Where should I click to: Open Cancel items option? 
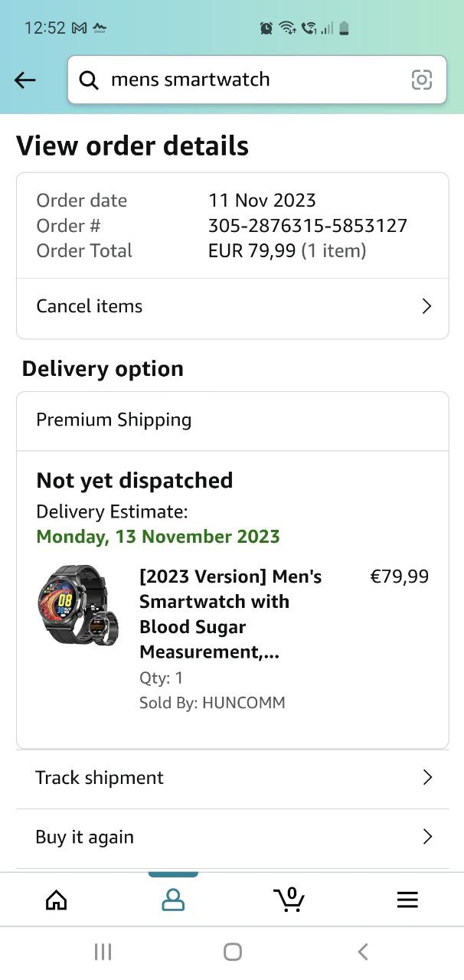pos(232,308)
